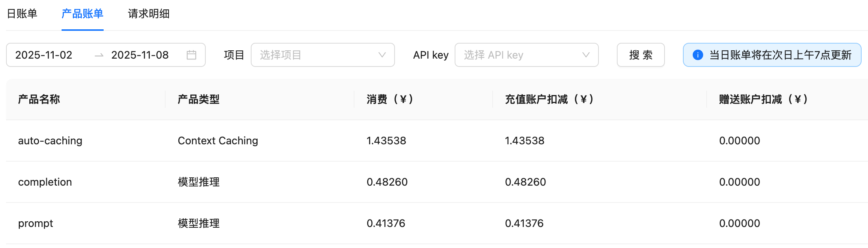Viewport: 868px width, 248px height.
Task: Click the 0.48260 value in the 消费 column
Action: tap(387, 182)
